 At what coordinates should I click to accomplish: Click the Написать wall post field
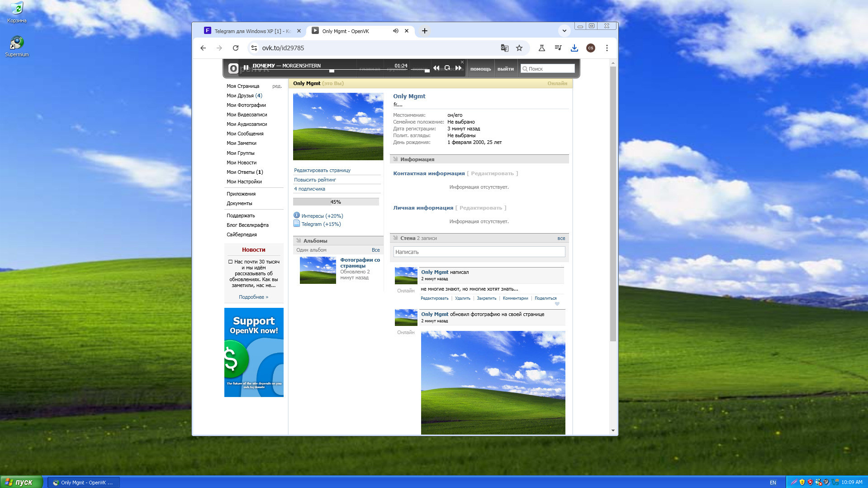pos(479,252)
